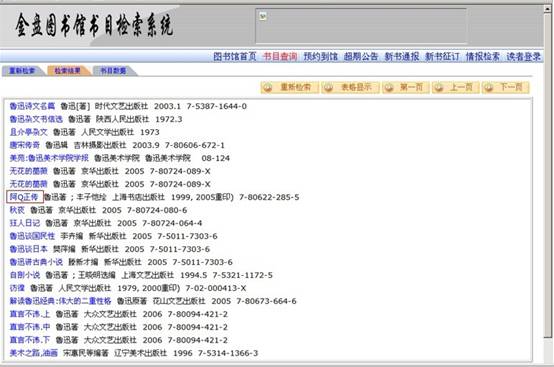Open the book link 且介亭杂文
554x367 pixels.
pyautogui.click(x=28, y=132)
